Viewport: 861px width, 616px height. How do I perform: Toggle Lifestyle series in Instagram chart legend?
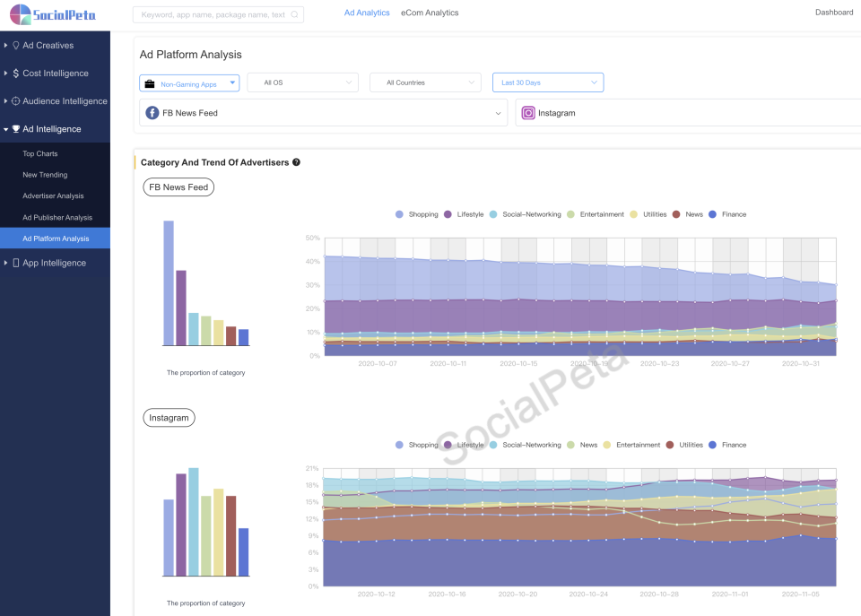[464, 445]
